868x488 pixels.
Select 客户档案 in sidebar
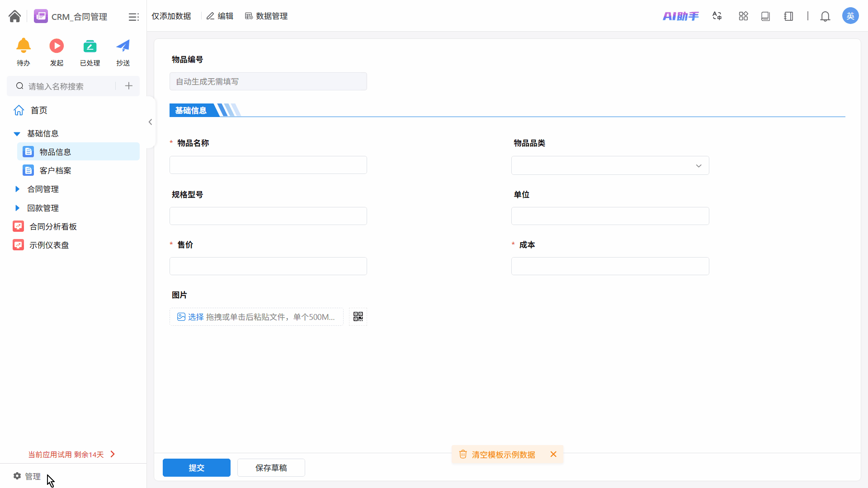pos(55,170)
